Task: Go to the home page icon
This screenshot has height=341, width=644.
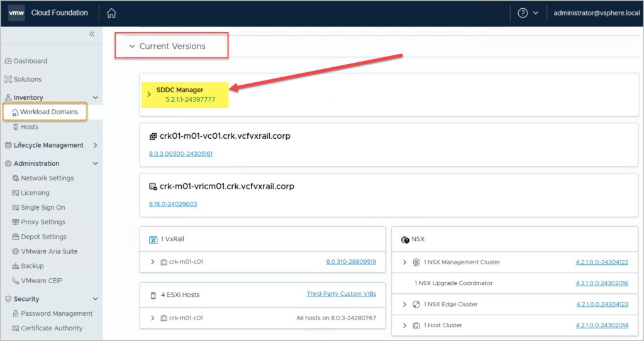Action: (x=111, y=13)
